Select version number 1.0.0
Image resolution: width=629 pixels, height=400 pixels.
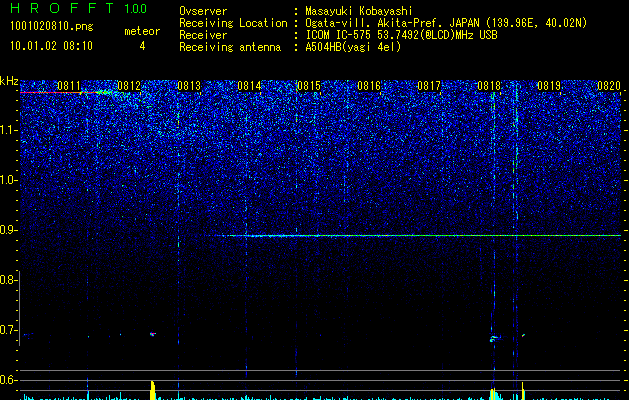(135, 9)
